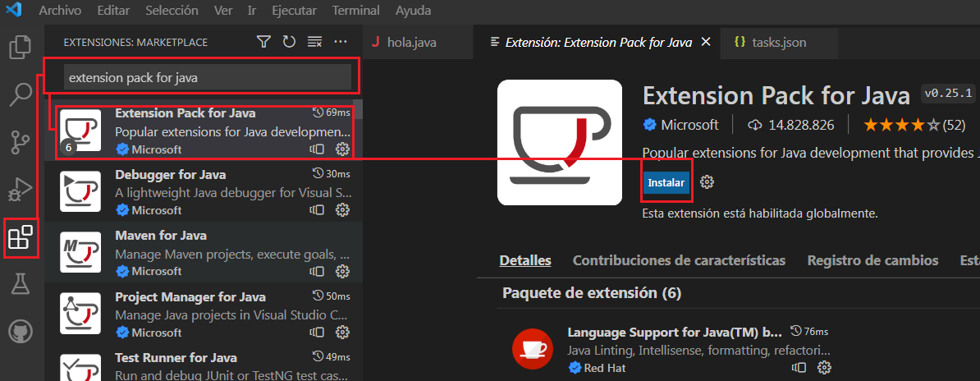The height and width of the screenshot is (381, 980).
Task: Close the Extension Pack for Java tab
Action: point(706,42)
